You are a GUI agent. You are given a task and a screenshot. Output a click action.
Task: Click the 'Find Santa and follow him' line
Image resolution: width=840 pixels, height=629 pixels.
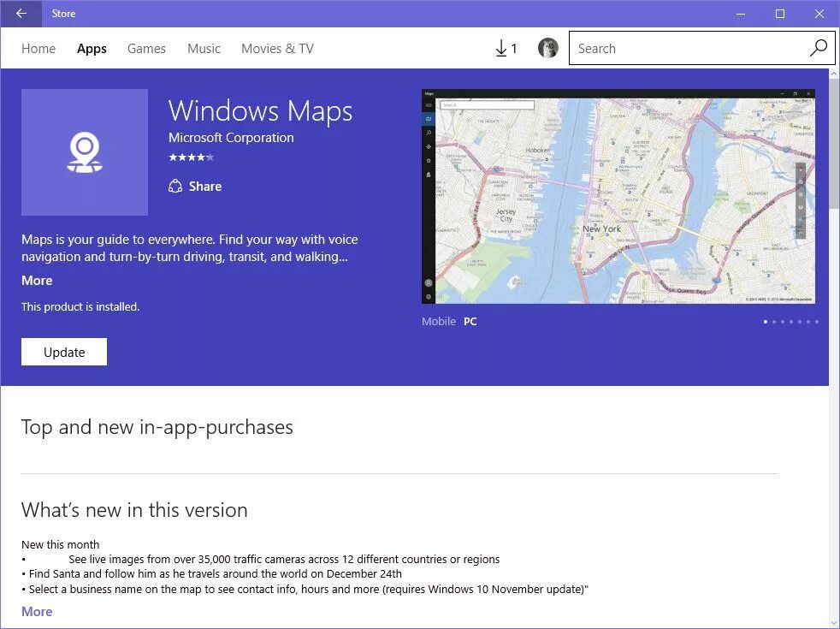[211, 574]
